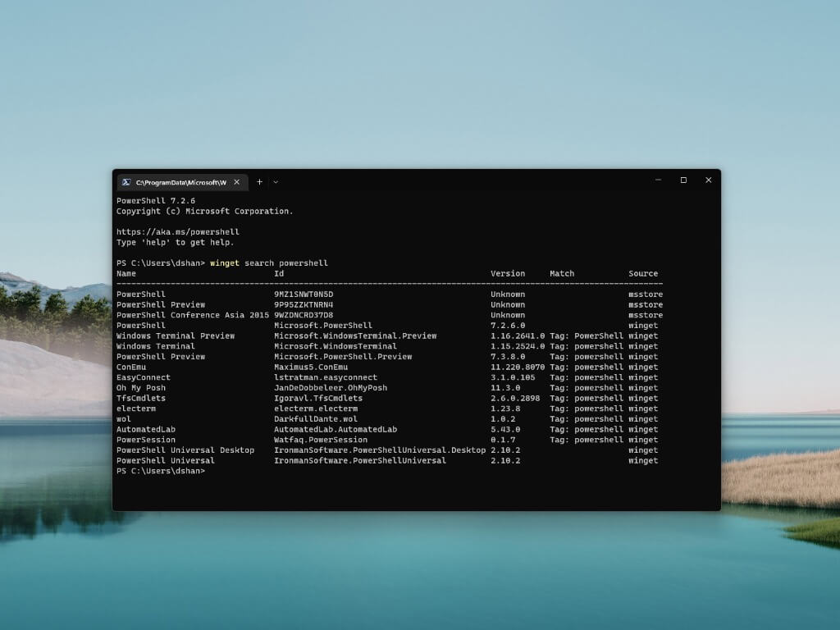Click the 'Version' column header

tap(508, 273)
